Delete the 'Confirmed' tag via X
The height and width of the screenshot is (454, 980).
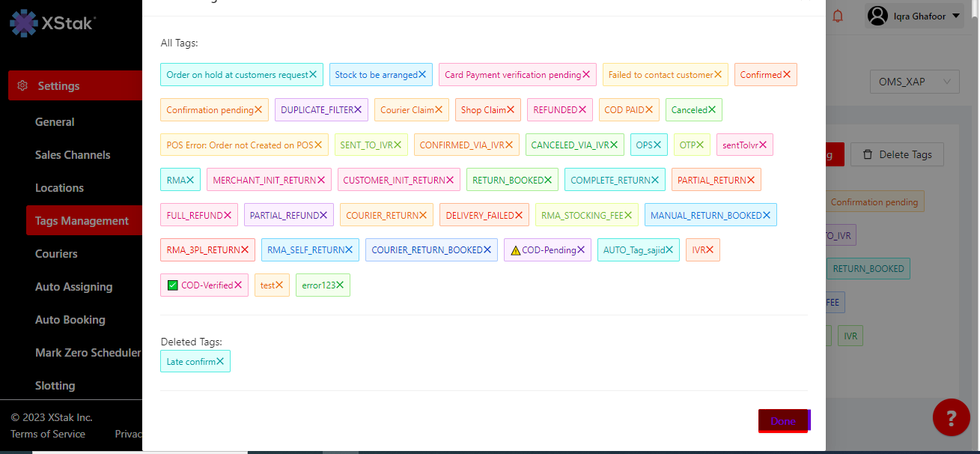(x=787, y=75)
